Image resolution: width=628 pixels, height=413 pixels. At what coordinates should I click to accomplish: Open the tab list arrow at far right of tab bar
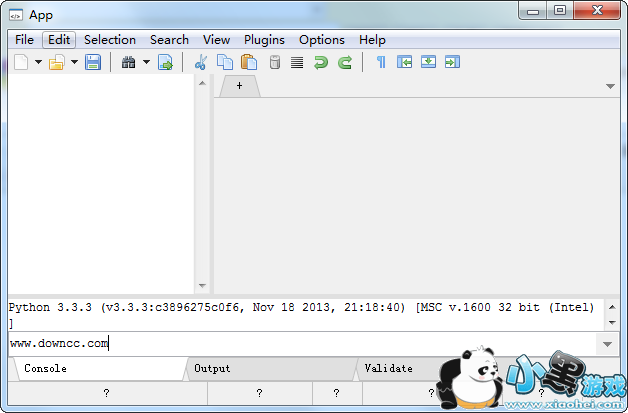click(610, 86)
